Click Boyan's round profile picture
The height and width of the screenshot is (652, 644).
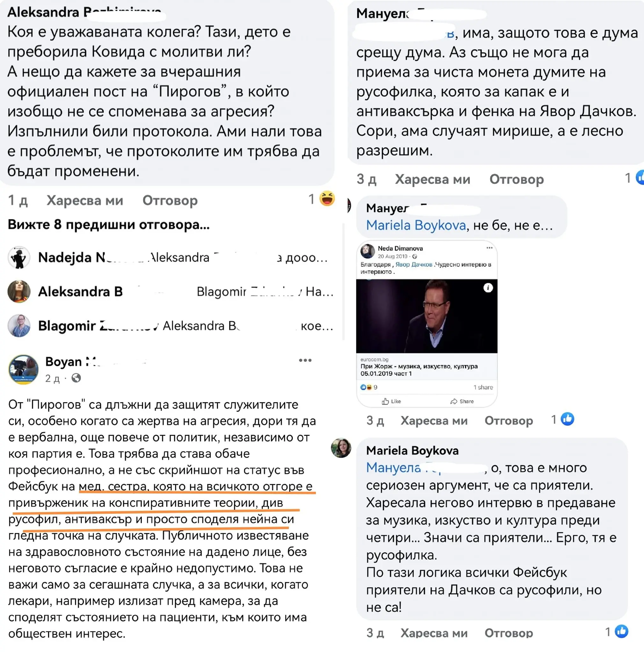(x=23, y=370)
